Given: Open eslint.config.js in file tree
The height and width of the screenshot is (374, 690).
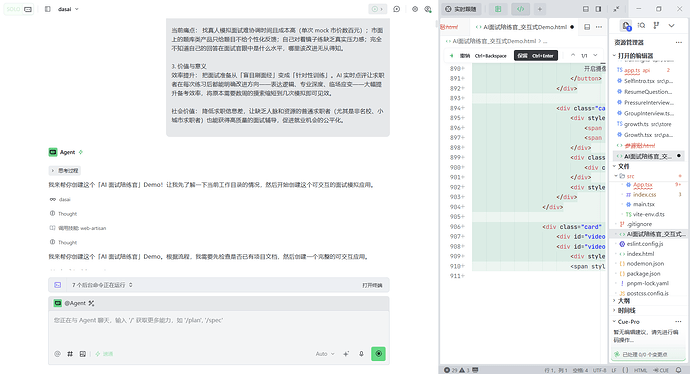Looking at the screenshot, I should pos(645,244).
